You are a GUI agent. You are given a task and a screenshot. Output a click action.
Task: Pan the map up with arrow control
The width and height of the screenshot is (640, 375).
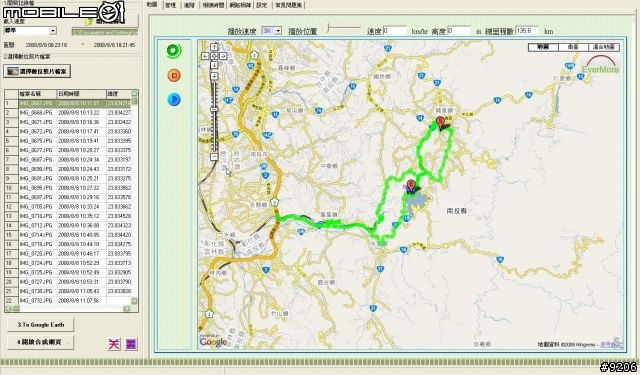tap(214, 47)
